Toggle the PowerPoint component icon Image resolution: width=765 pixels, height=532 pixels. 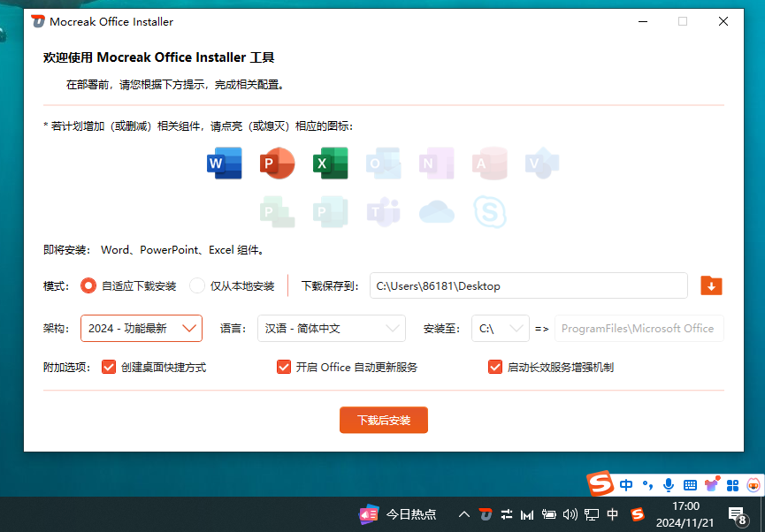277,163
